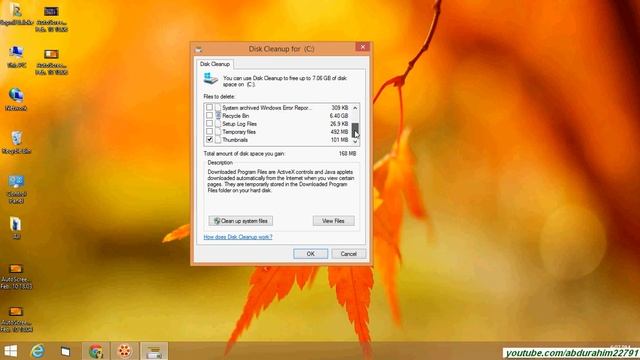
Task: Select System archived Windows Error Repor... entry
Action: tap(267, 108)
